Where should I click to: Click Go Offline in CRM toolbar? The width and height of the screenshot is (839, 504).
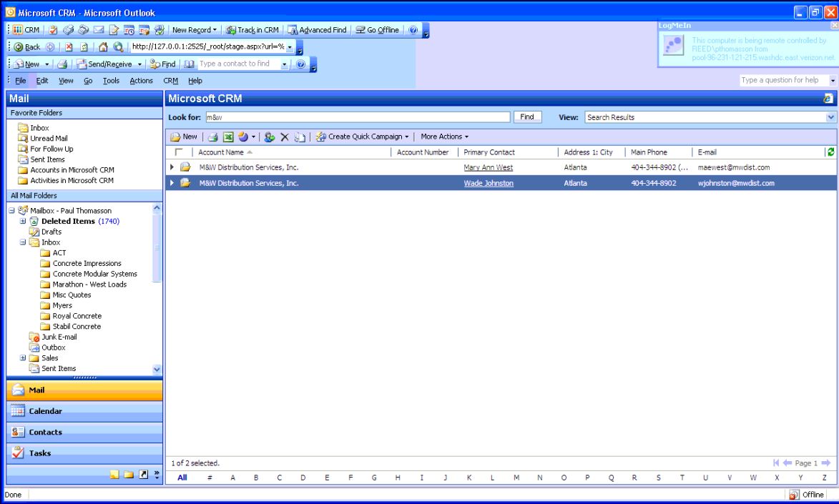378,30
